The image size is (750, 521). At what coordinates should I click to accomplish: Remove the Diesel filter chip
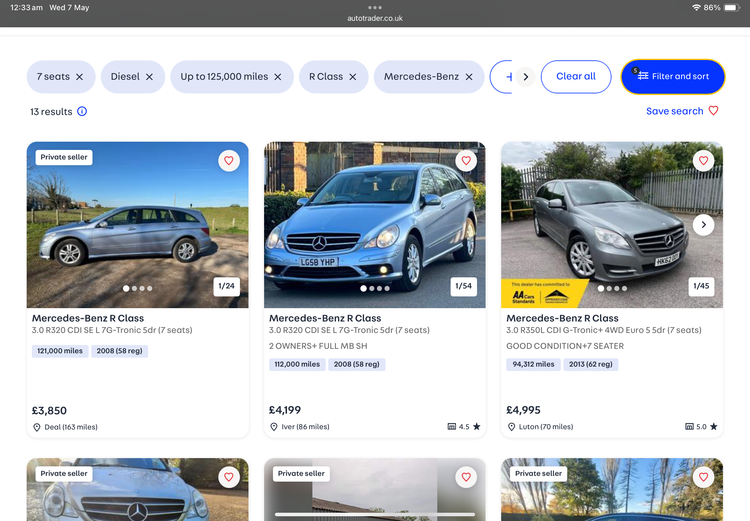point(149,77)
